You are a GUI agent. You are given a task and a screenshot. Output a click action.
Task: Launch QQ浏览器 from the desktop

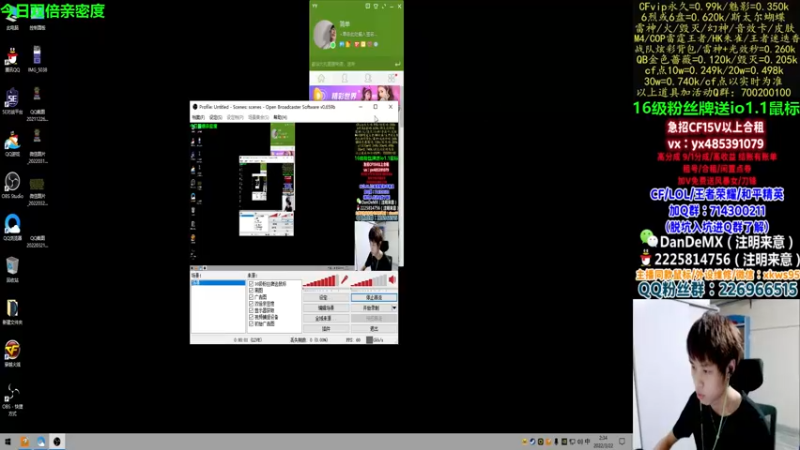(12, 227)
